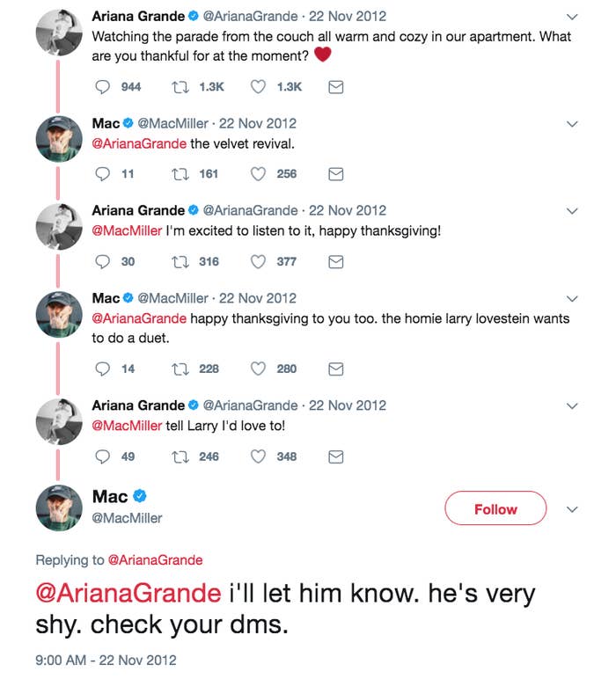Viewport: 616px width, 679px height.
Task: Like the tweet with 1.3K likes
Action: pos(259,86)
